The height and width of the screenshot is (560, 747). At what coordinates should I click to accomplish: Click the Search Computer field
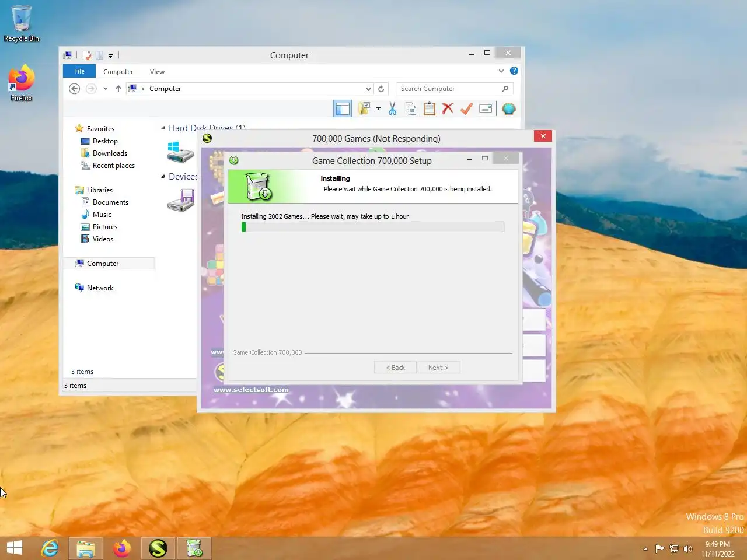pos(455,89)
